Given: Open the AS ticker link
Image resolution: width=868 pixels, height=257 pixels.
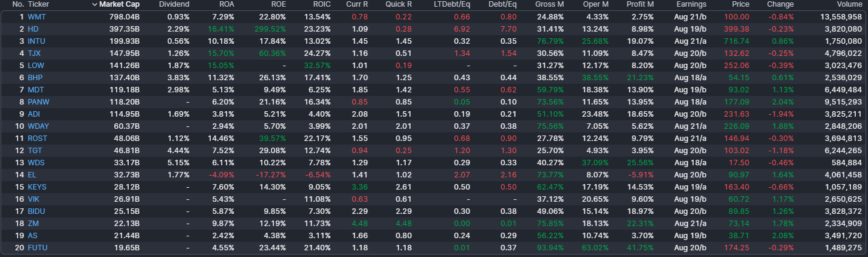Looking at the screenshot, I should click(x=32, y=235).
